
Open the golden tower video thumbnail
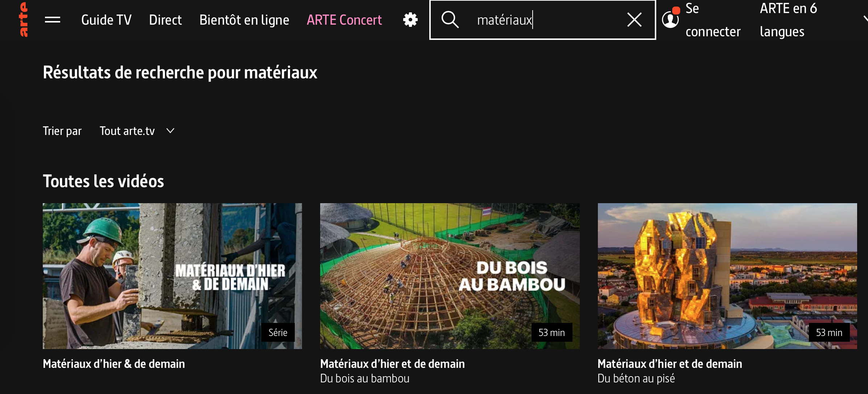[727, 276]
